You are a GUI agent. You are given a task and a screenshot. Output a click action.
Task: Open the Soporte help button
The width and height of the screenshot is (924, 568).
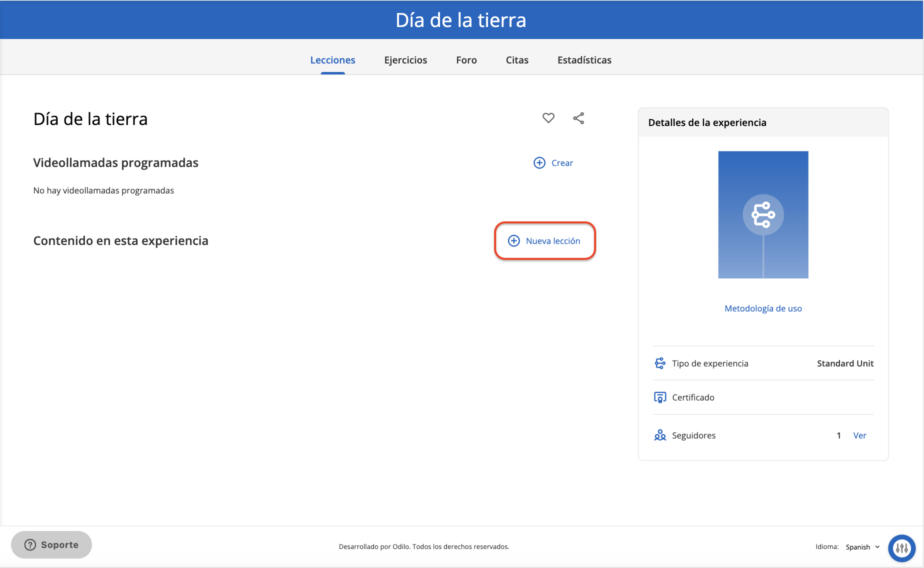[51, 545]
